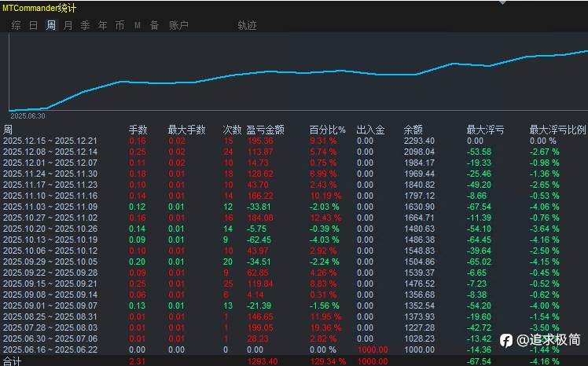Image resolution: width=588 pixels, height=366 pixels.
Task: Click max floating loss -65.02
Action: point(479,262)
